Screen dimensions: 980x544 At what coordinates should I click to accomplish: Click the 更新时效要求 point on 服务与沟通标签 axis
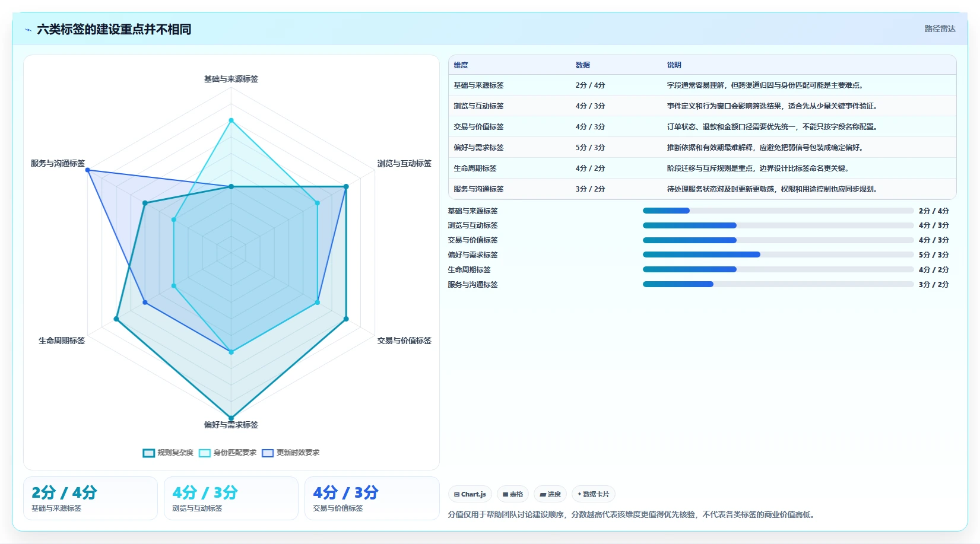coord(88,170)
